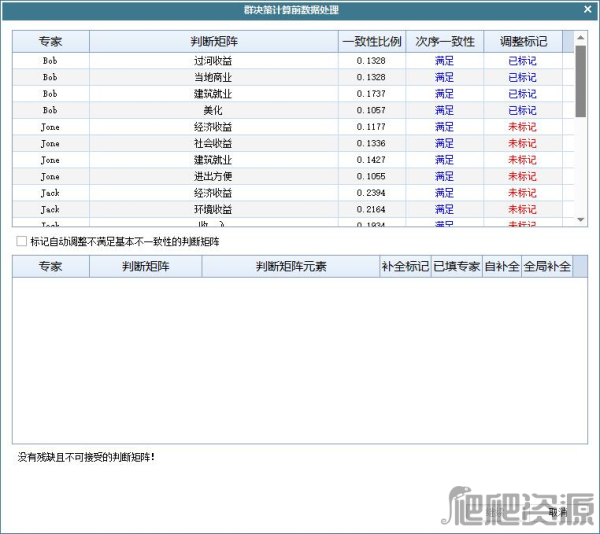The width and height of the screenshot is (600, 534).
Task: Click the upper table's scroll-down arrow
Action: (x=580, y=219)
